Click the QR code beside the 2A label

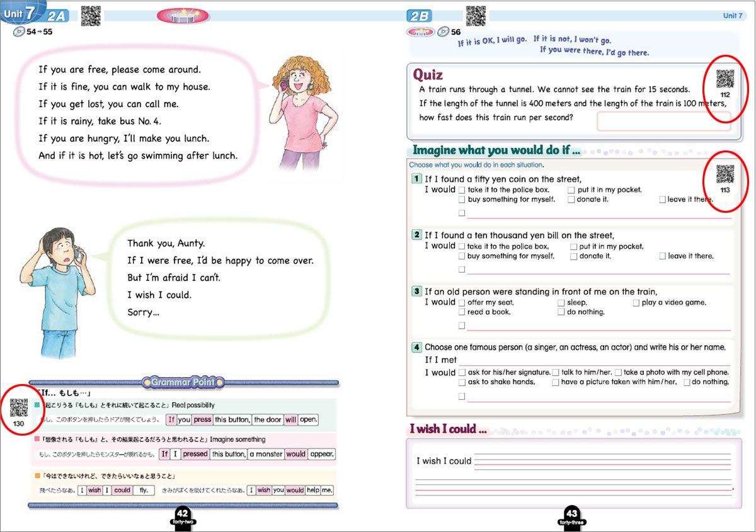pyautogui.click(x=91, y=16)
